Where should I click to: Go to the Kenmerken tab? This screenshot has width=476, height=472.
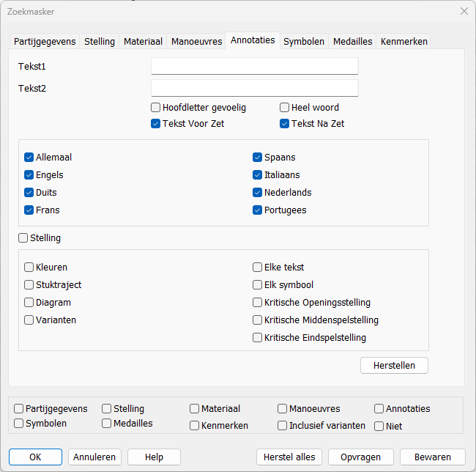tap(404, 41)
